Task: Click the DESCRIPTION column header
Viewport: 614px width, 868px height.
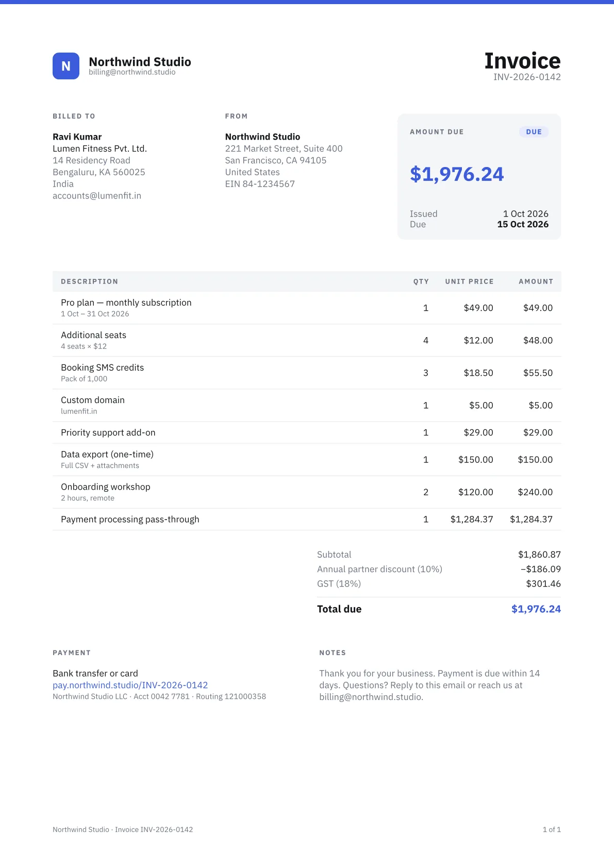Action: [x=90, y=281]
